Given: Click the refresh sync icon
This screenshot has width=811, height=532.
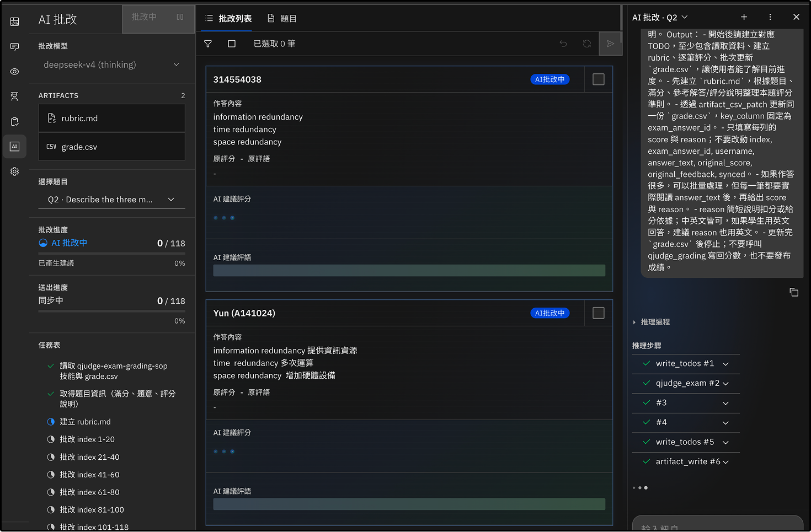Looking at the screenshot, I should (x=587, y=44).
